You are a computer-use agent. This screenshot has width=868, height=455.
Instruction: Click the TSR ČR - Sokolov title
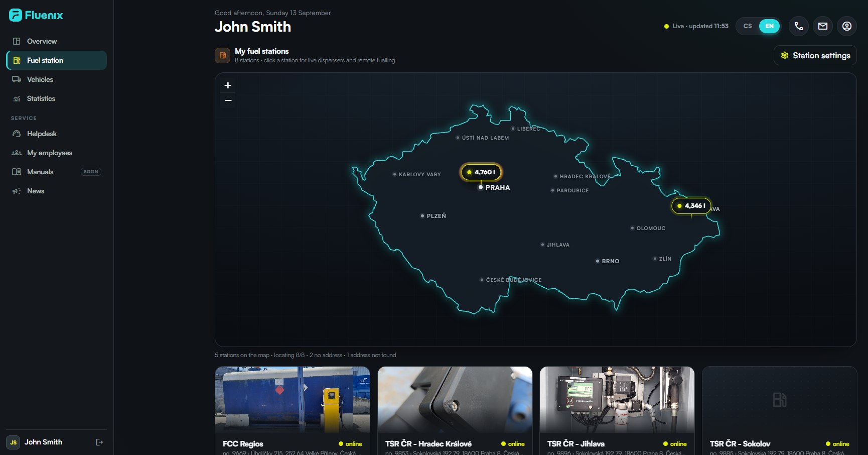click(x=740, y=444)
